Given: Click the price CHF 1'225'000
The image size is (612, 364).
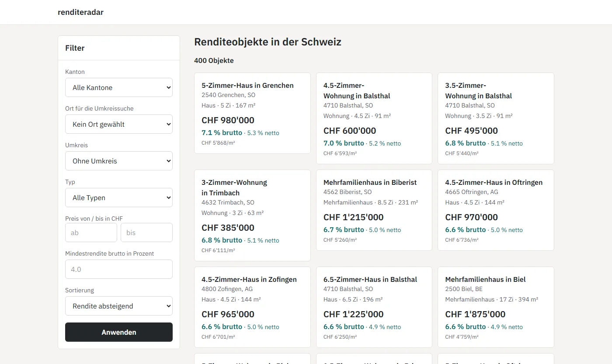Looking at the screenshot, I should click(x=354, y=314).
